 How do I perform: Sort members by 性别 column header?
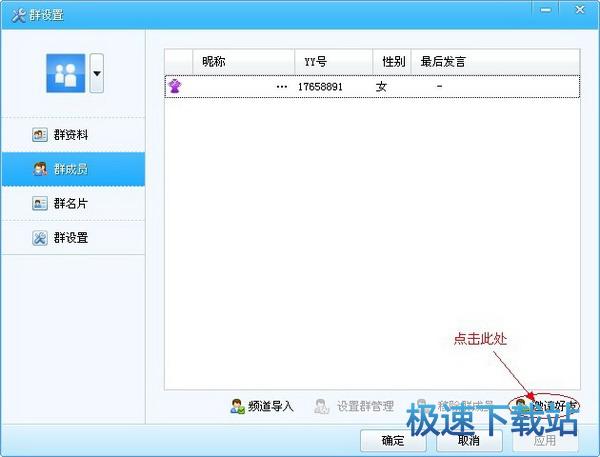[392, 61]
